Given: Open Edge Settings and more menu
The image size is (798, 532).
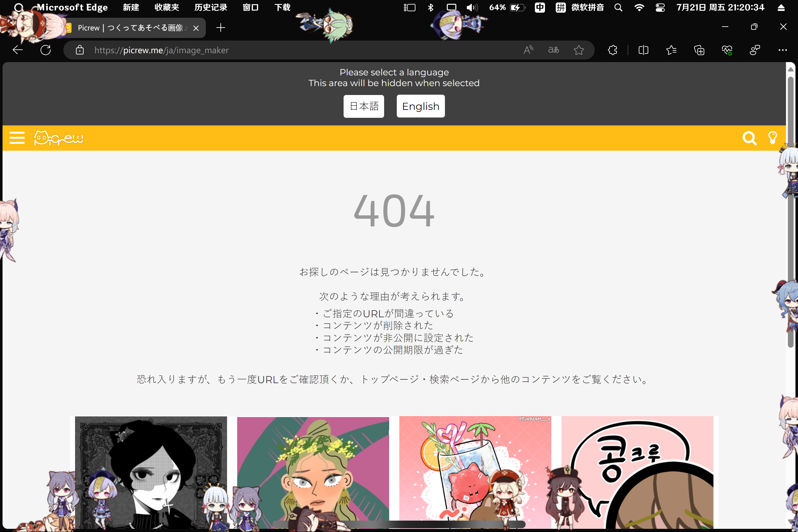Looking at the screenshot, I should pos(783,50).
